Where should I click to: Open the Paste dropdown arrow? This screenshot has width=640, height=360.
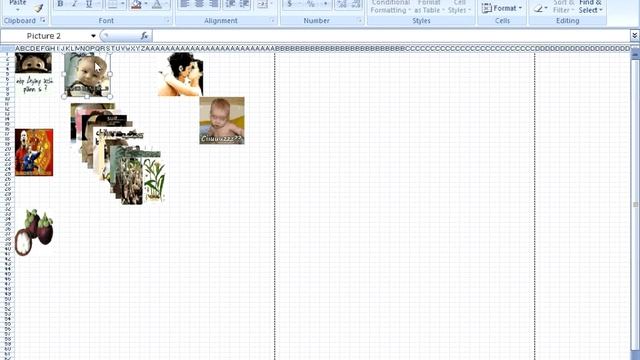point(18,10)
